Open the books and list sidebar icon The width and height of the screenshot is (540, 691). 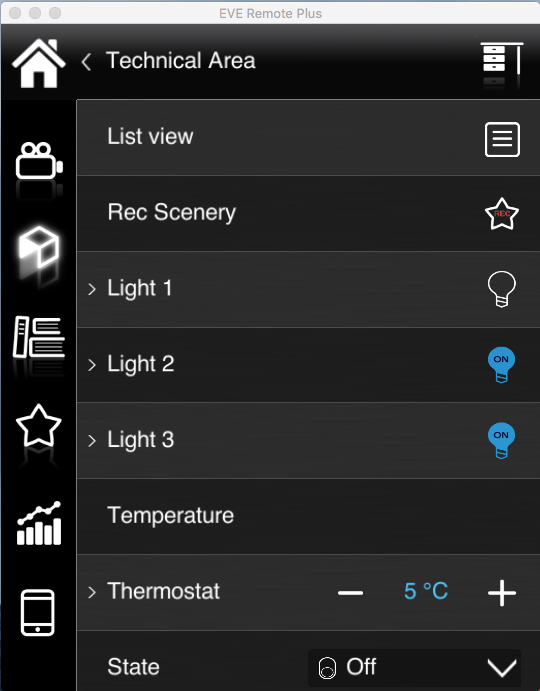click(x=39, y=337)
